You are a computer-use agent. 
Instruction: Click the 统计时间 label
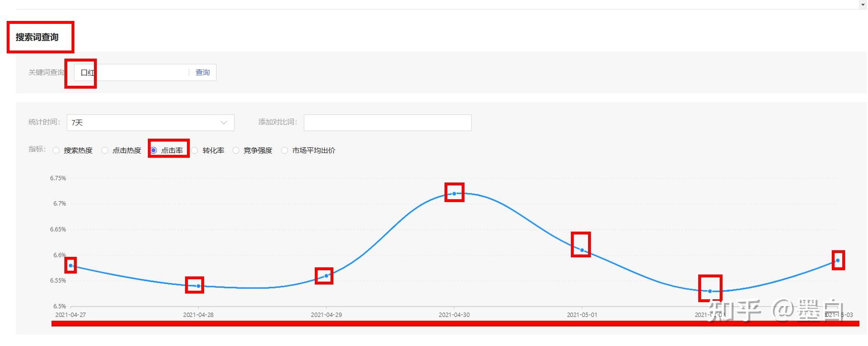tap(44, 122)
